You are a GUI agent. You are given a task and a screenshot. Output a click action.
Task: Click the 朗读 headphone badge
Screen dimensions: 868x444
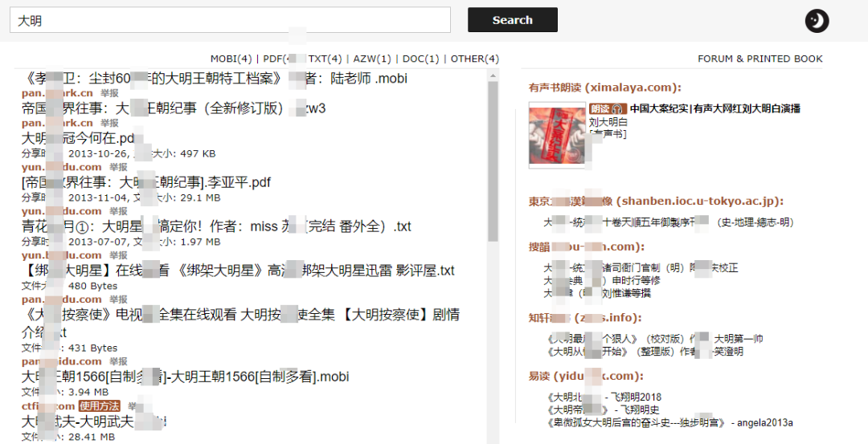608,109
